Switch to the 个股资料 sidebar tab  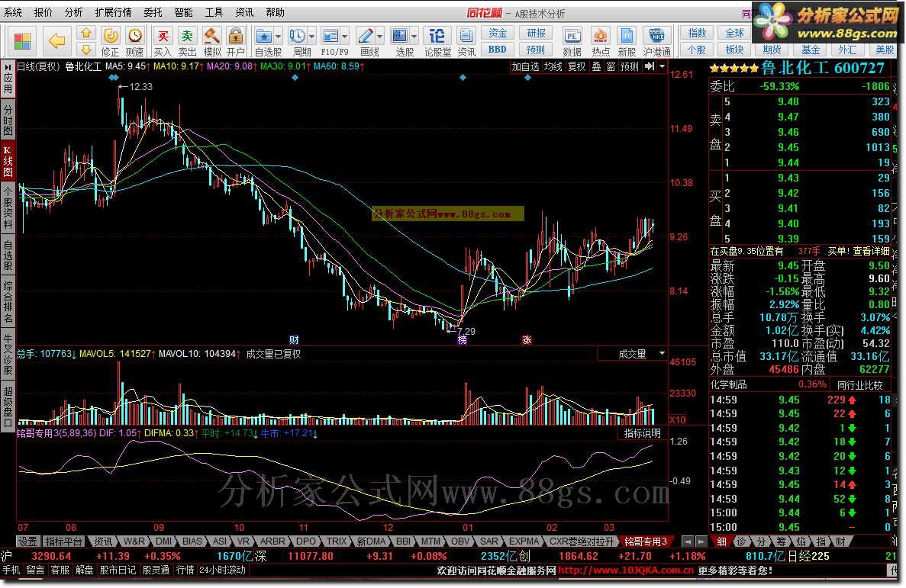click(8, 207)
